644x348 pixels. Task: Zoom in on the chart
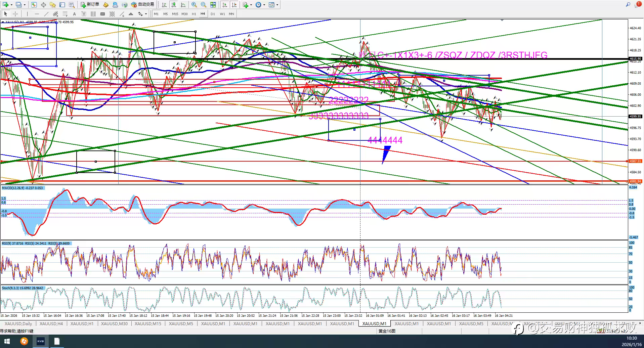[x=194, y=5]
